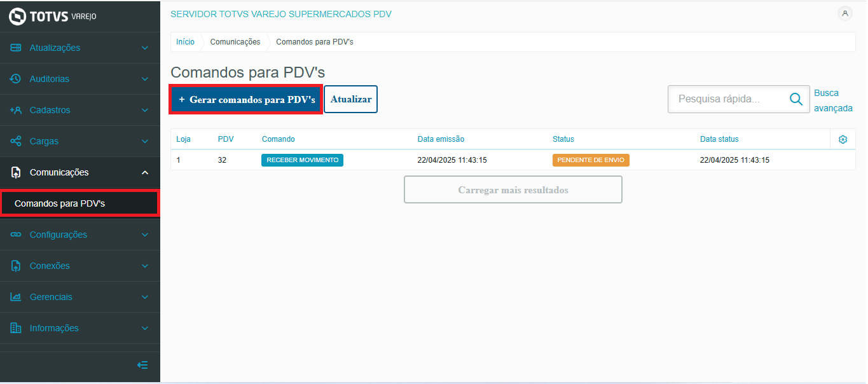Open table column settings gear icon
This screenshot has width=868, height=384.
[x=843, y=139]
